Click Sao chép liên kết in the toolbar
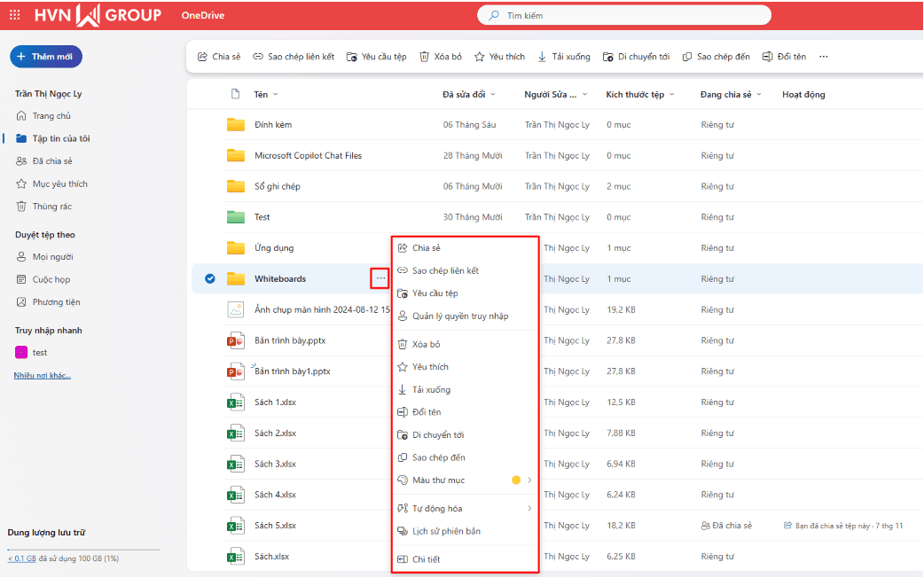This screenshot has height=578, width=924. [x=294, y=57]
